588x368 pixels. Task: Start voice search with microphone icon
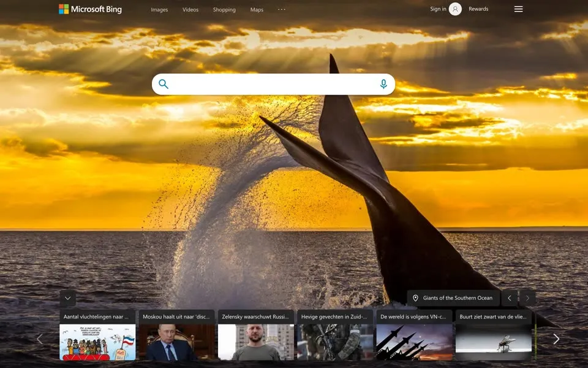coord(383,84)
